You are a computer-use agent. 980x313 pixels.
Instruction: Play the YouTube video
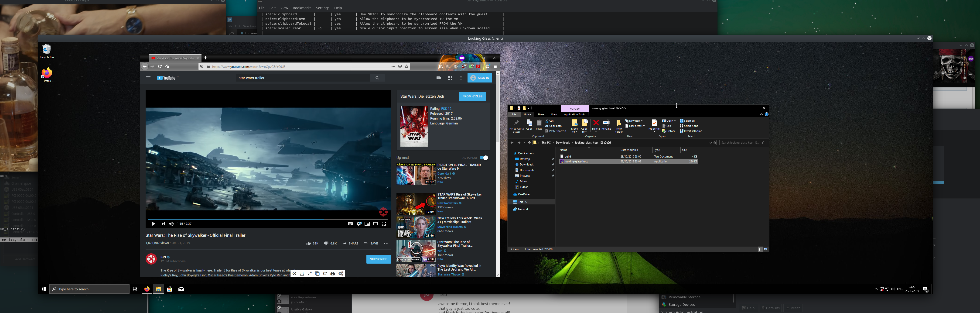click(153, 224)
